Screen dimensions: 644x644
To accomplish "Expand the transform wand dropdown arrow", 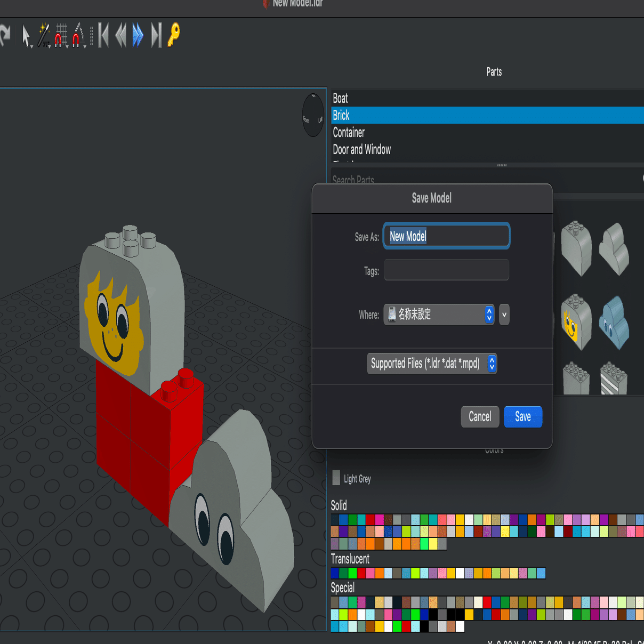I will pyautogui.click(x=50, y=46).
